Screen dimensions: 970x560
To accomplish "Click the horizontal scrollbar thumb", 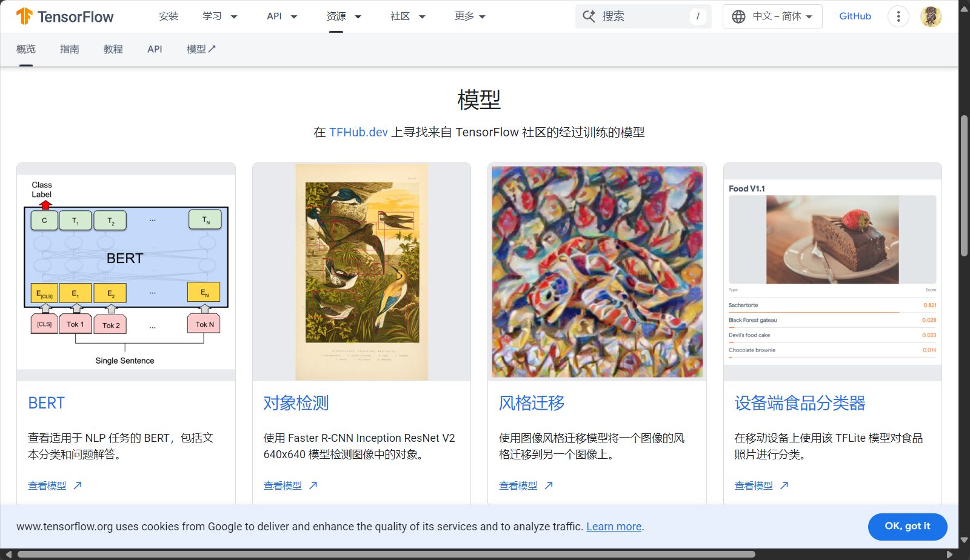I will pyautogui.click(x=386, y=554).
